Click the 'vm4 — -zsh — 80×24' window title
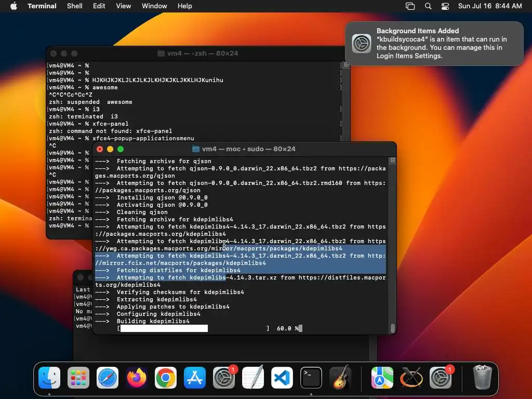Screen dimensions: 532x399 pos(203,54)
